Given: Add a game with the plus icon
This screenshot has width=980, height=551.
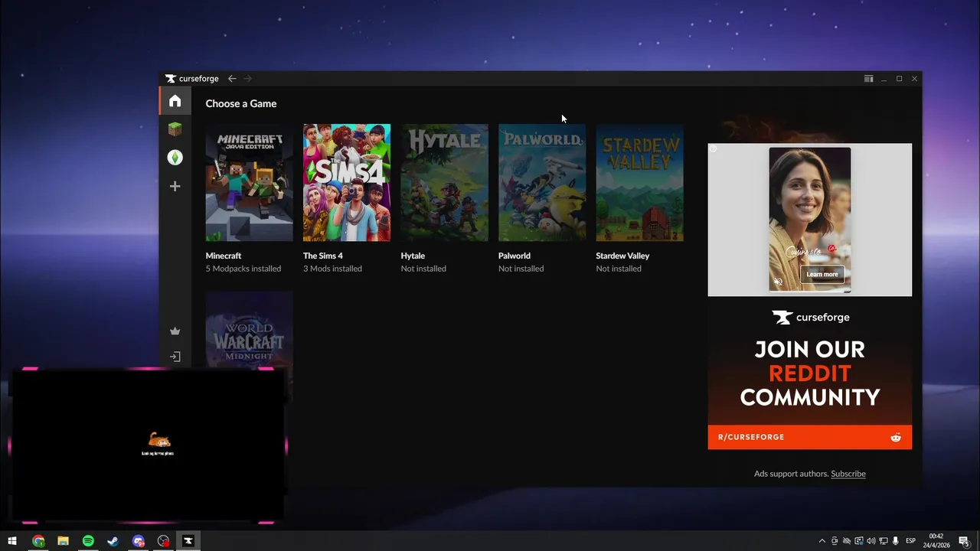Looking at the screenshot, I should click(x=175, y=186).
